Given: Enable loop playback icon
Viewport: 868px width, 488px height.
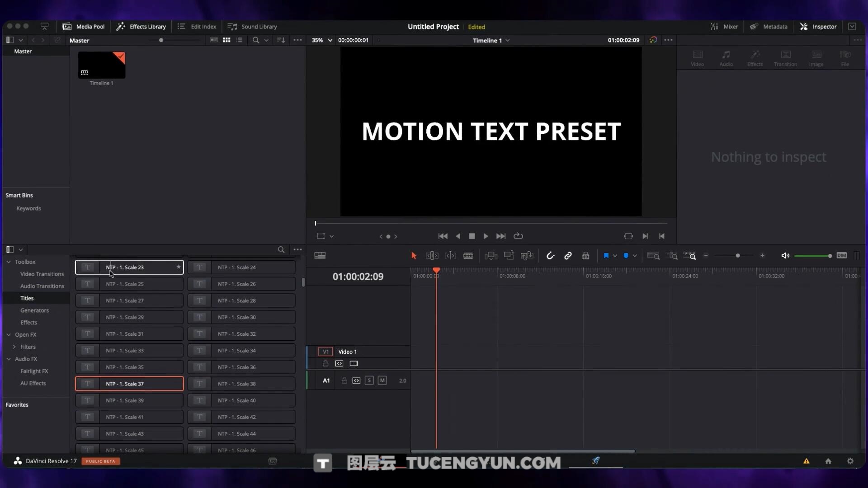Looking at the screenshot, I should pos(518,236).
